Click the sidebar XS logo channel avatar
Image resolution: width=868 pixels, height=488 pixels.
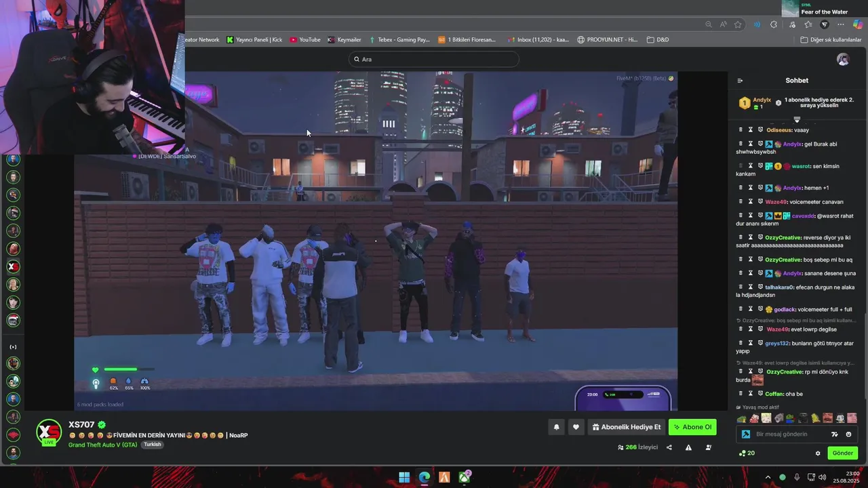[13, 266]
